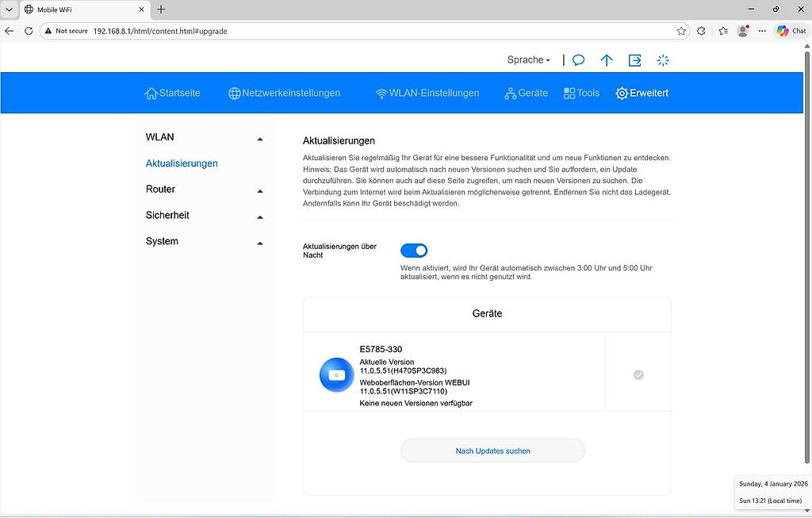This screenshot has height=518, width=812.
Task: Click the grey checkmark next to device
Action: (x=638, y=375)
